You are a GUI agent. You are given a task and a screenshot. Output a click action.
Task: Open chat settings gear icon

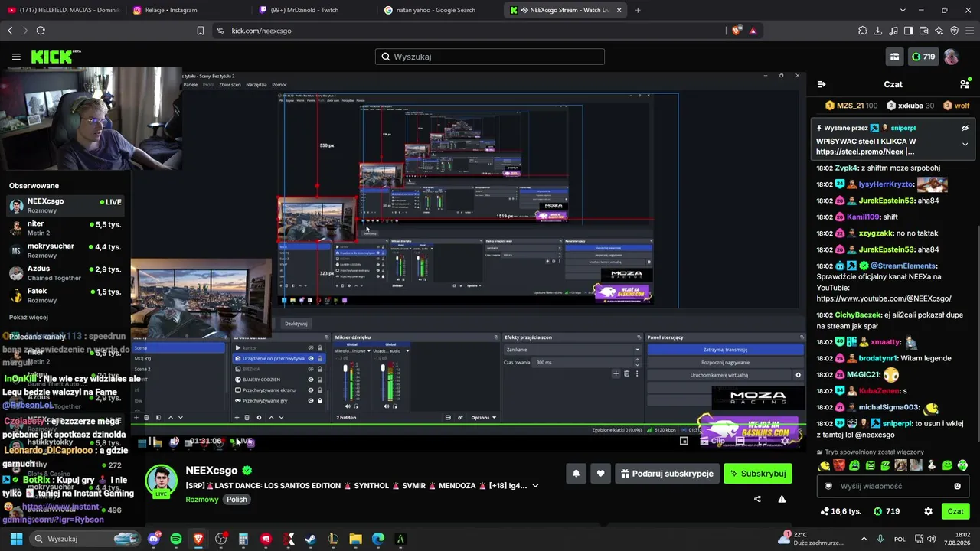coord(928,511)
